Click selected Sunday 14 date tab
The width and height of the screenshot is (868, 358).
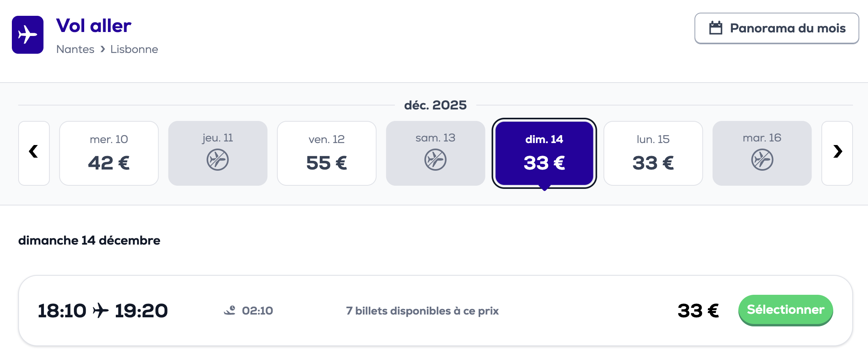click(x=544, y=153)
